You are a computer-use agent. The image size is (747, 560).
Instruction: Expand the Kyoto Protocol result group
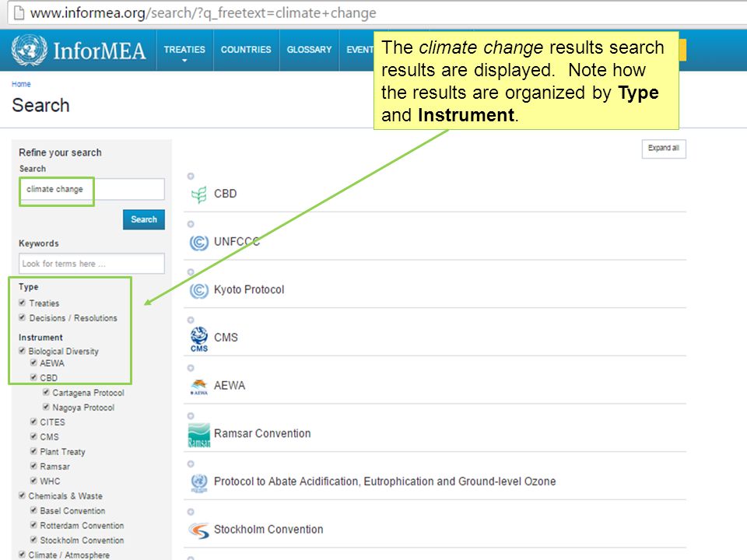[x=191, y=272]
